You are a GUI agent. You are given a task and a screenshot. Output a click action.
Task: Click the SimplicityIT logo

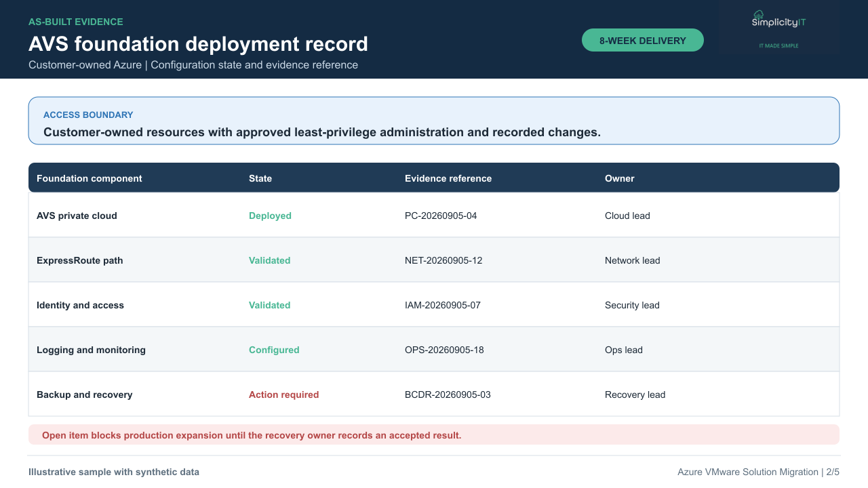tap(778, 19)
